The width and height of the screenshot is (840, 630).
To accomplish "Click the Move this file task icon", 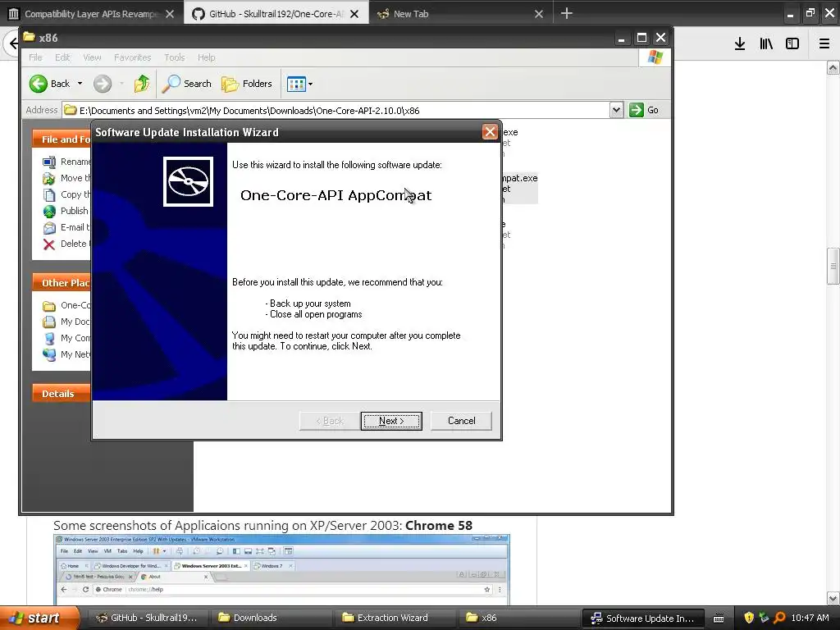I will coord(49,178).
